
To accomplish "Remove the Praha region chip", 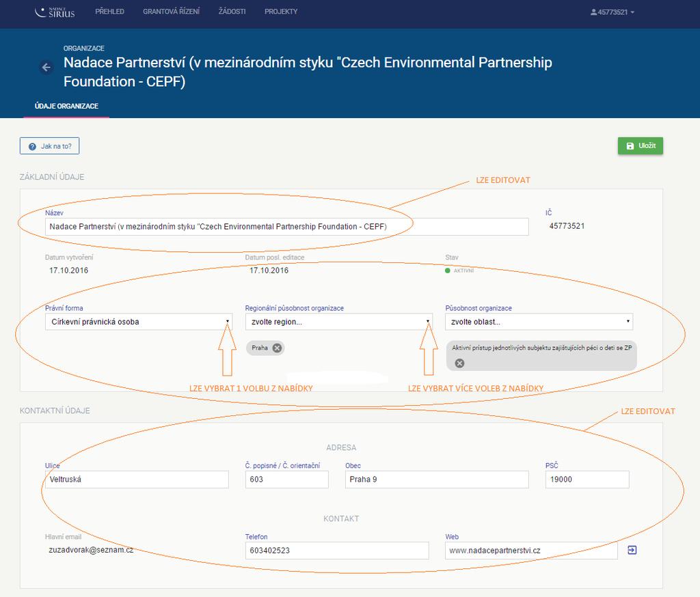I will click(278, 348).
